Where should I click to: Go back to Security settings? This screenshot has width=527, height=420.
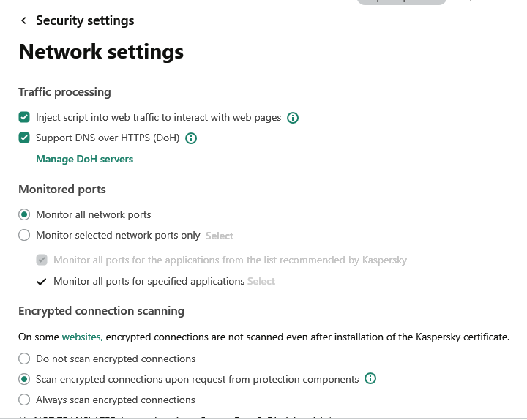tap(23, 20)
